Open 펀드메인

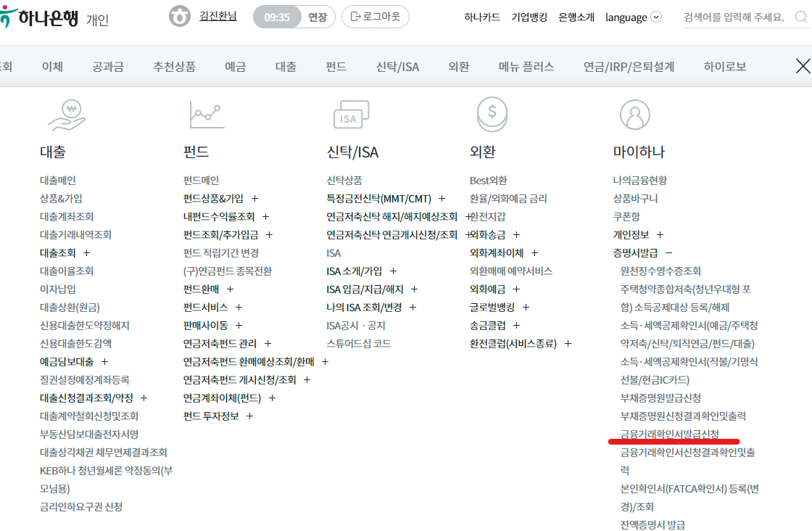coord(201,181)
